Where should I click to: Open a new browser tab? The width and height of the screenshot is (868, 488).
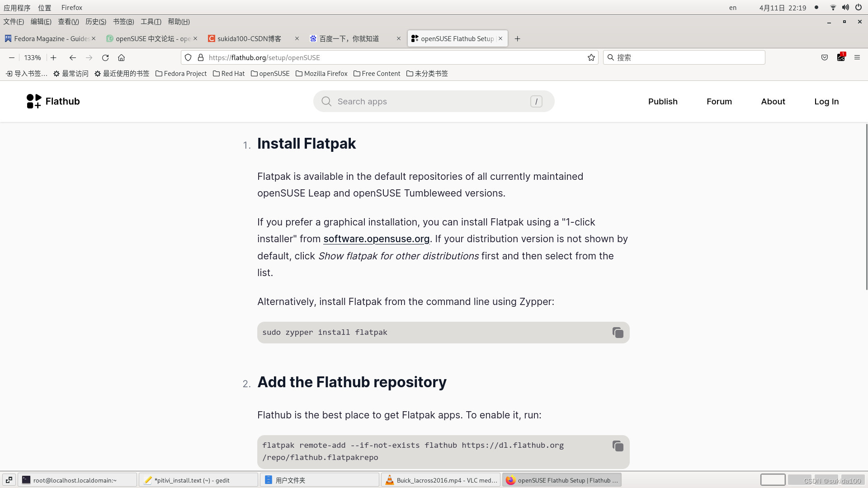tap(518, 39)
